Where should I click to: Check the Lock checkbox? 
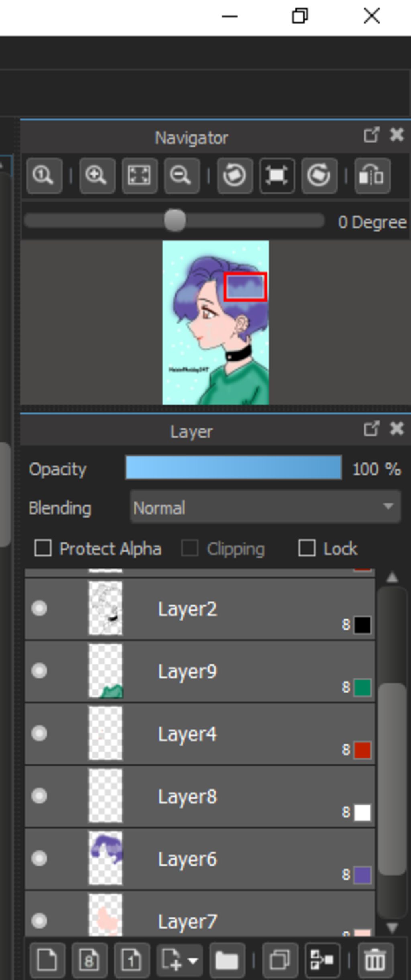click(x=307, y=548)
